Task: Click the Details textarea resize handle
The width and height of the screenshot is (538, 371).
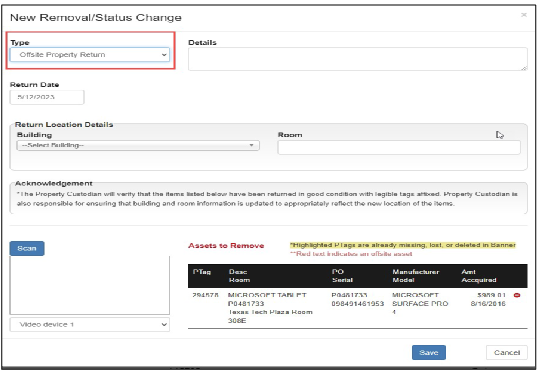Action: [524, 68]
